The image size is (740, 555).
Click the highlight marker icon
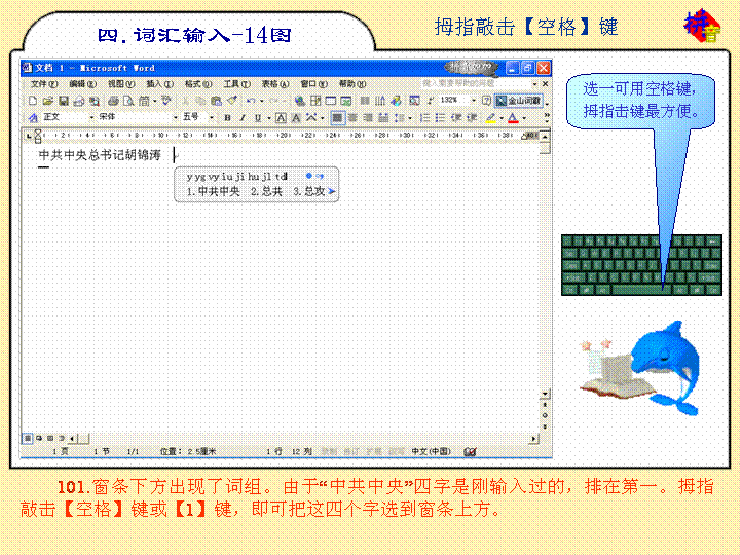[x=490, y=117]
